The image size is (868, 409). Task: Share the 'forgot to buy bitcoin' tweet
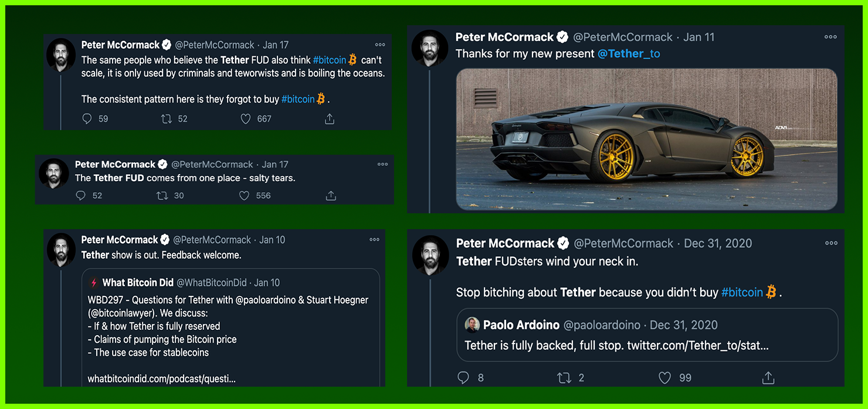pos(330,119)
